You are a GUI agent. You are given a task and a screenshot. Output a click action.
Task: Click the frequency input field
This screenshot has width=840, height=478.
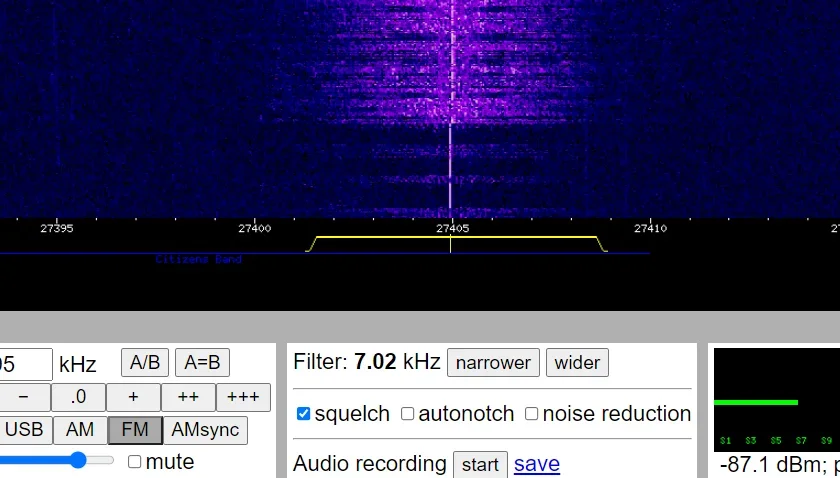26,364
